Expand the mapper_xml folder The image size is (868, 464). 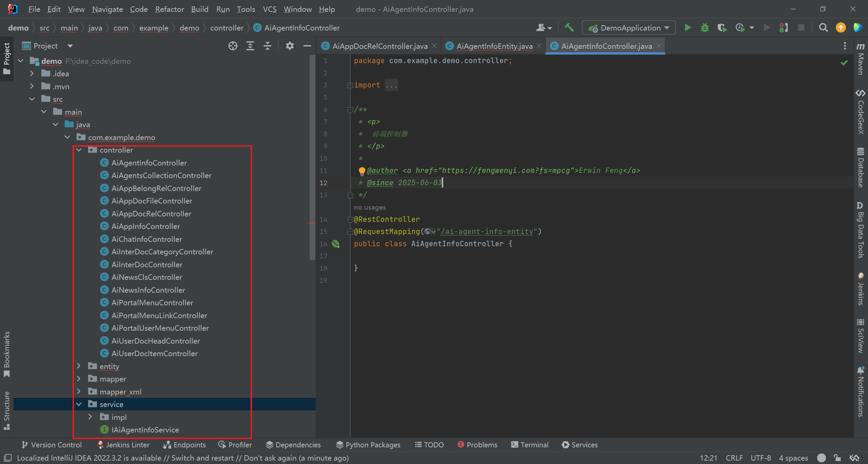[79, 391]
